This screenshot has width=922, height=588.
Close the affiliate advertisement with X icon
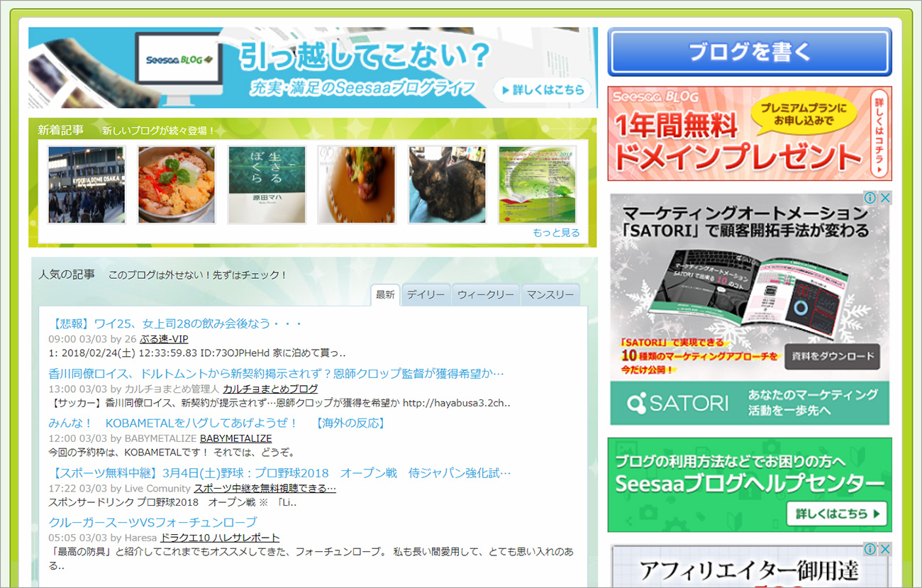click(884, 549)
